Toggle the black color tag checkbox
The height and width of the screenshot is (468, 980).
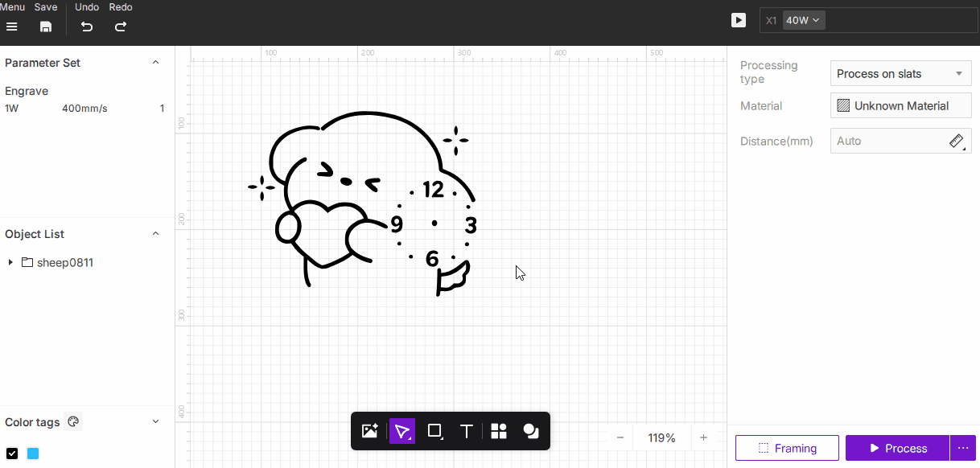tap(12, 454)
